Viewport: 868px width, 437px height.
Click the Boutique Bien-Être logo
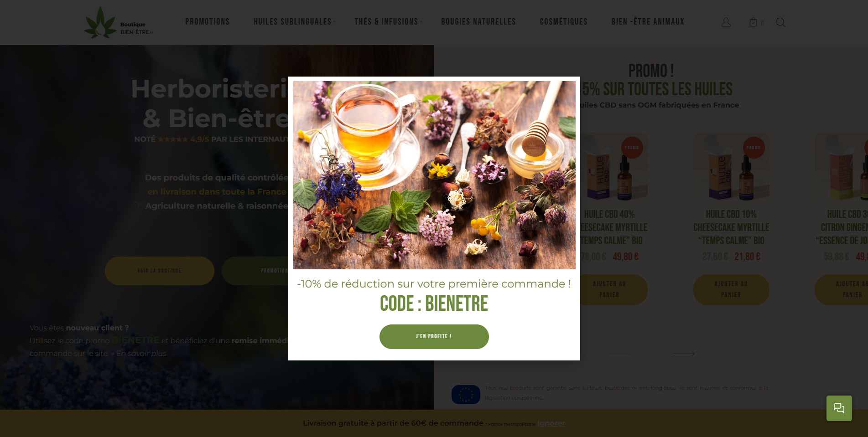[119, 22]
